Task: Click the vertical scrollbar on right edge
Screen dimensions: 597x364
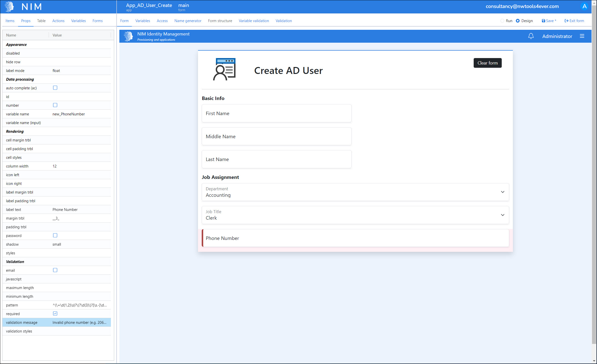Action: click(x=594, y=174)
